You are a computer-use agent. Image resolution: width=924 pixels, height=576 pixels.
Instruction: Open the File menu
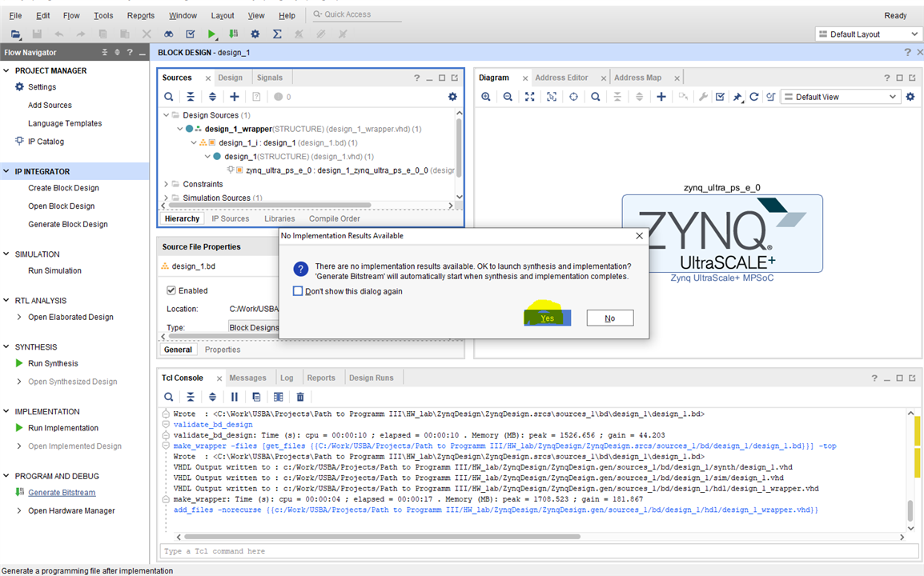(16, 15)
